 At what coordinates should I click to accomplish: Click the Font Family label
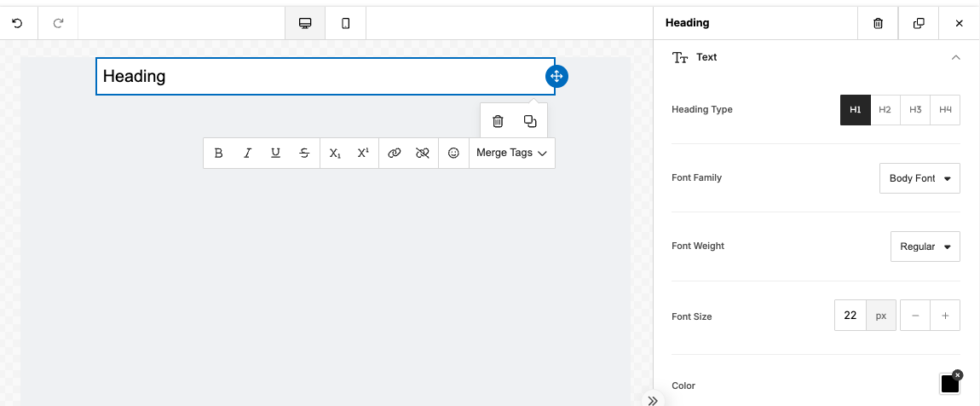[697, 177]
